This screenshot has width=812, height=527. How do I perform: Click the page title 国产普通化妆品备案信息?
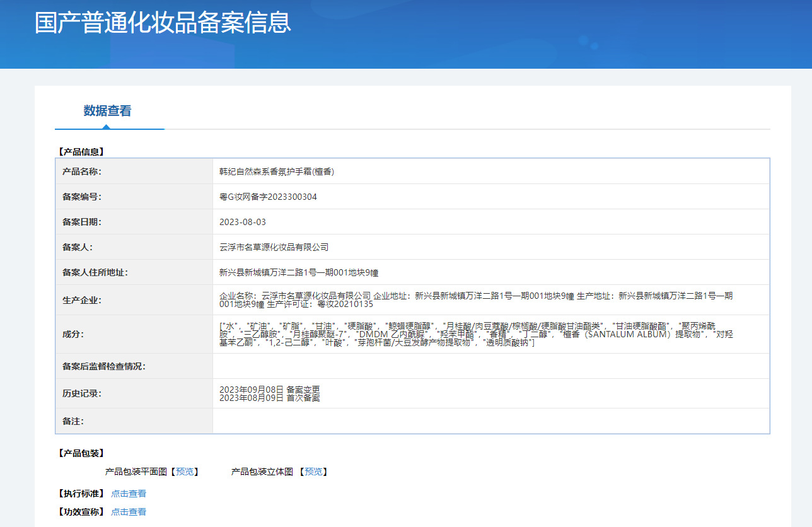(x=163, y=22)
